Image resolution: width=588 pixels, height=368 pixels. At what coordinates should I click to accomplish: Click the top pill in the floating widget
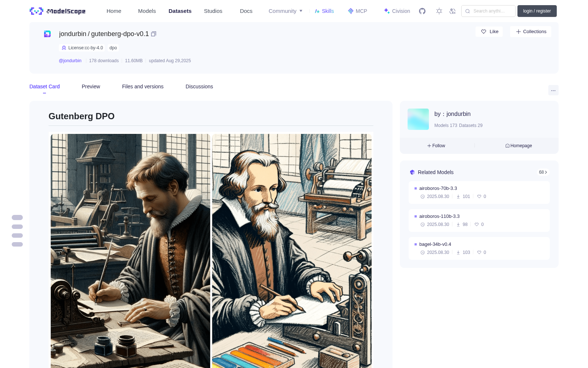[17, 217]
